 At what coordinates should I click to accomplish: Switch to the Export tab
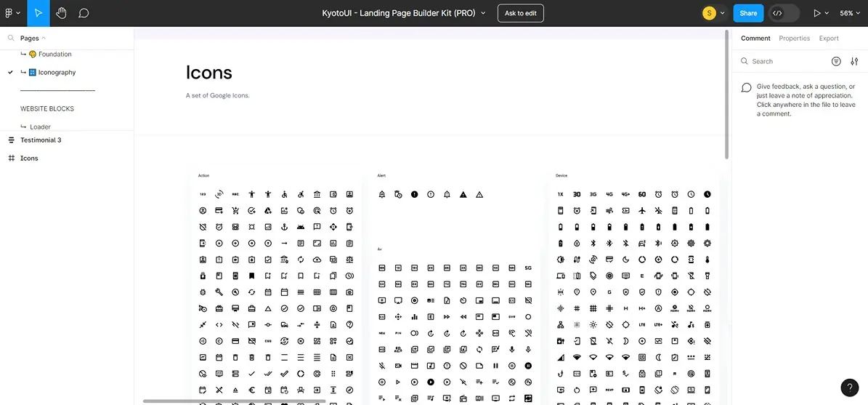point(829,39)
